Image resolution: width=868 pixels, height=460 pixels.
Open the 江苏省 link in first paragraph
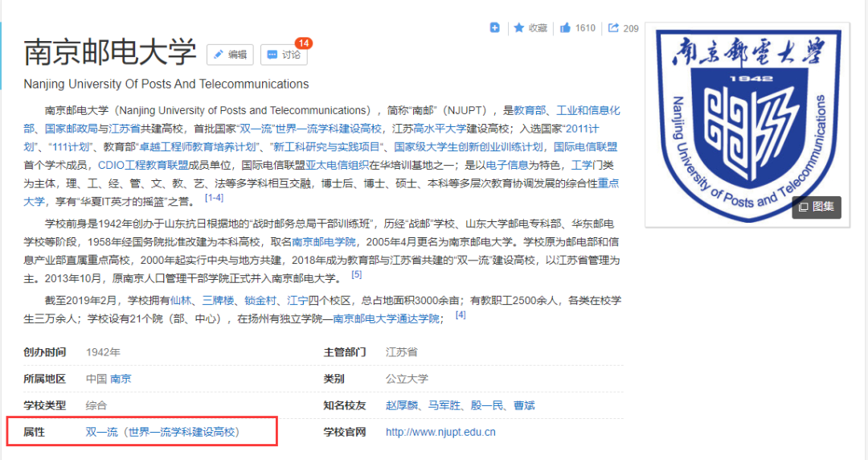[x=124, y=129]
